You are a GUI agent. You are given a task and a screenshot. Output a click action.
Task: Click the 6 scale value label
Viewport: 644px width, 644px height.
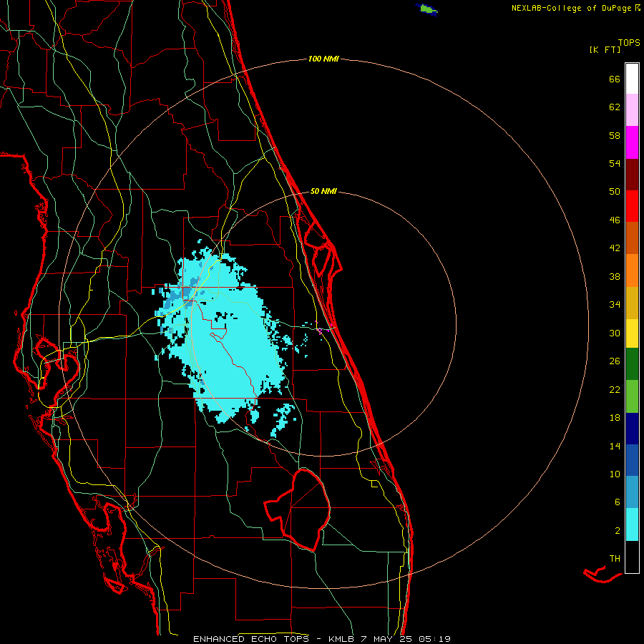[618, 502]
